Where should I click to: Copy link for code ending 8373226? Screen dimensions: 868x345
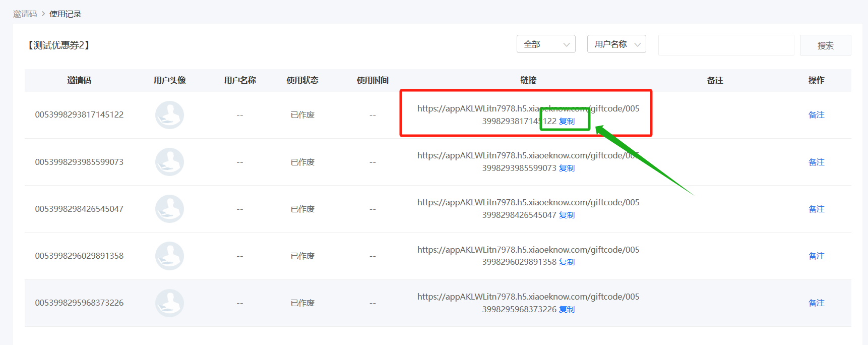(x=567, y=309)
